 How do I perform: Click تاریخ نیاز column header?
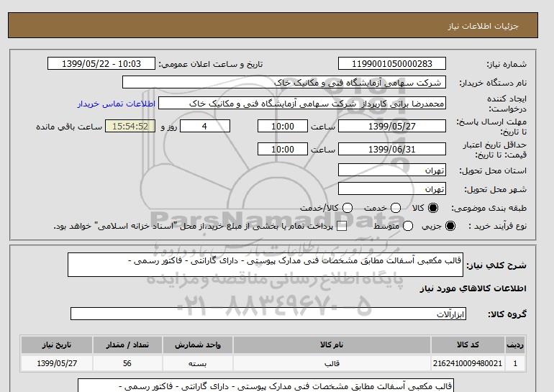coord(57,345)
